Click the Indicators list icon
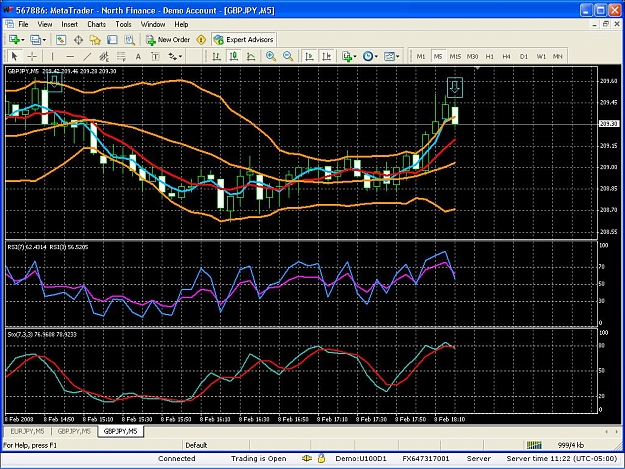The height and width of the screenshot is (469, 625). 347,56
